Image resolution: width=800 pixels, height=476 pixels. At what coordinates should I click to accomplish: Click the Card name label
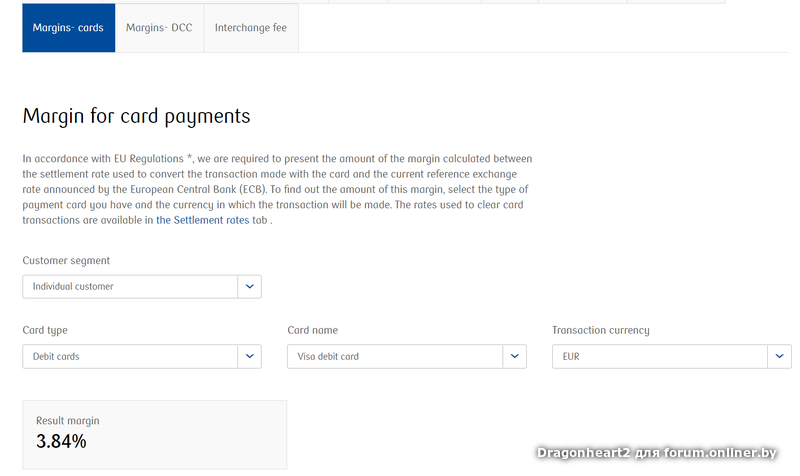[312, 330]
